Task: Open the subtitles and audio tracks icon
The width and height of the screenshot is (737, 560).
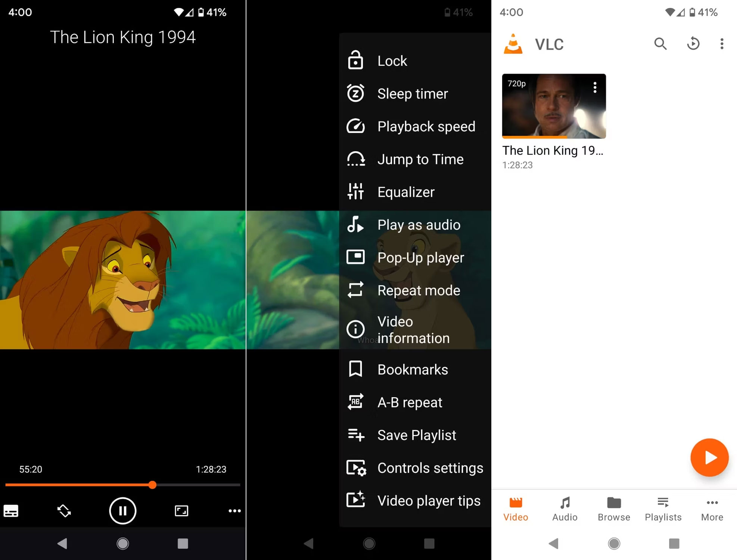Action: point(11,511)
